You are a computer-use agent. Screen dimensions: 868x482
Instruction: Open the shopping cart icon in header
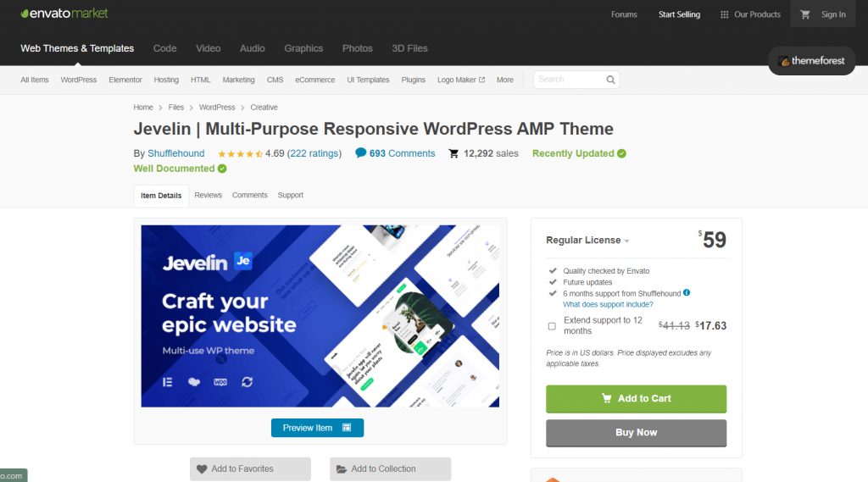[805, 14]
